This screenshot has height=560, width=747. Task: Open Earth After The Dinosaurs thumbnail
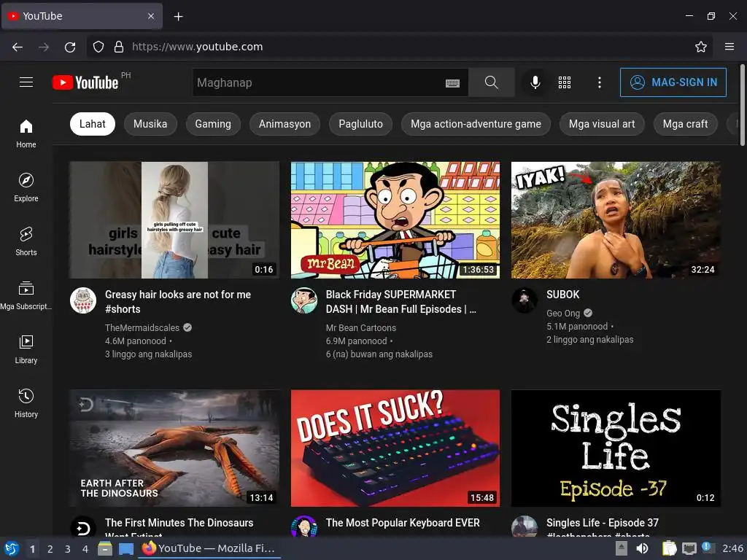tap(174, 448)
